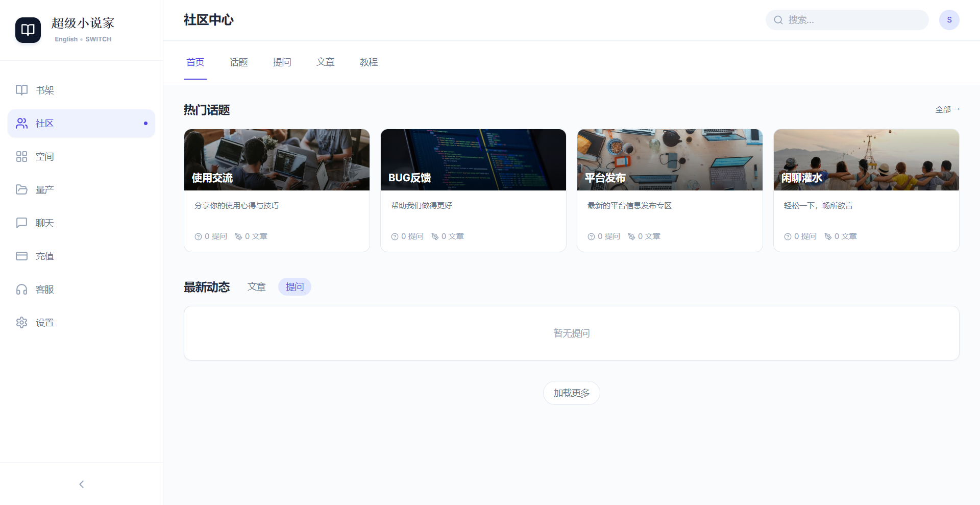Open the 量产 batch production section
The width and height of the screenshot is (980, 505).
pos(44,189)
